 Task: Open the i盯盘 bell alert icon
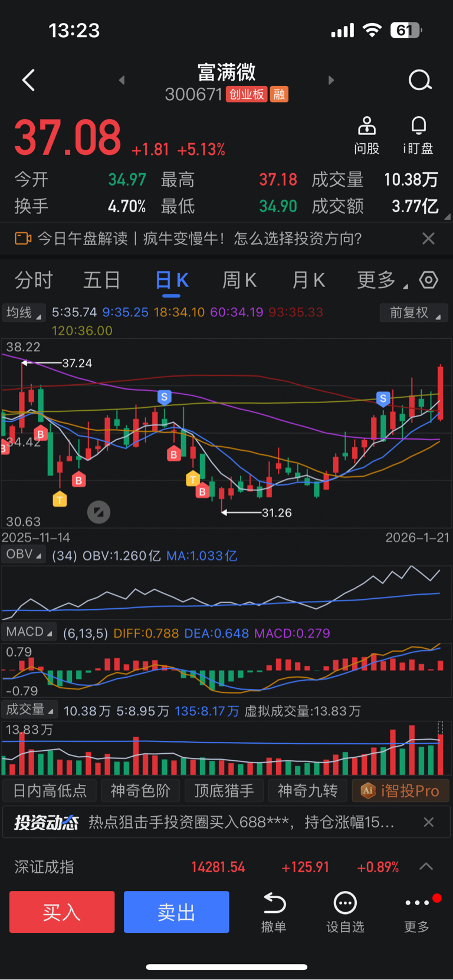point(419,126)
